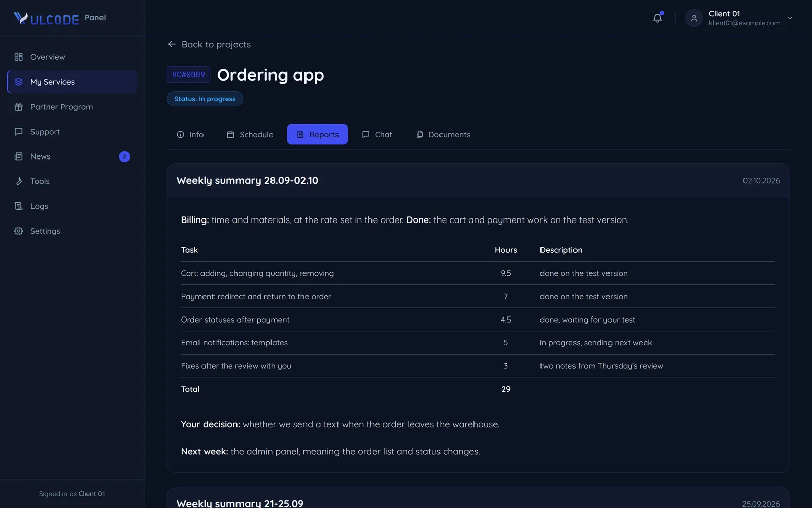
Task: Open Tools from the sidebar
Action: pos(72,181)
